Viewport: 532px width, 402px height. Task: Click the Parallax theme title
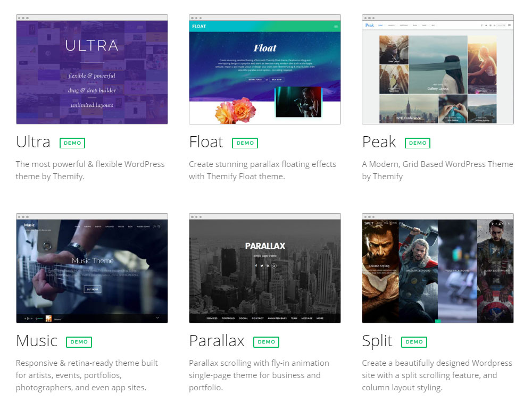click(x=217, y=341)
